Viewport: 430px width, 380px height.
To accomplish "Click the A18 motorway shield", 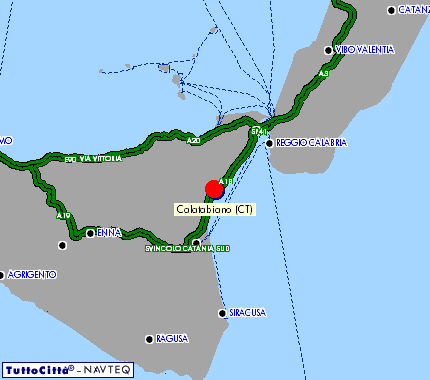I will (x=226, y=182).
